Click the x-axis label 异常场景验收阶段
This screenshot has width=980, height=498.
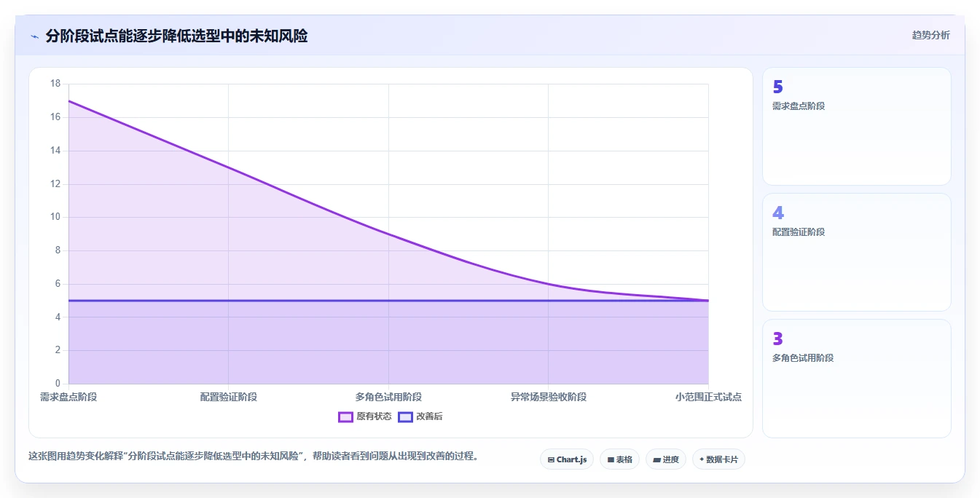pyautogui.click(x=549, y=397)
